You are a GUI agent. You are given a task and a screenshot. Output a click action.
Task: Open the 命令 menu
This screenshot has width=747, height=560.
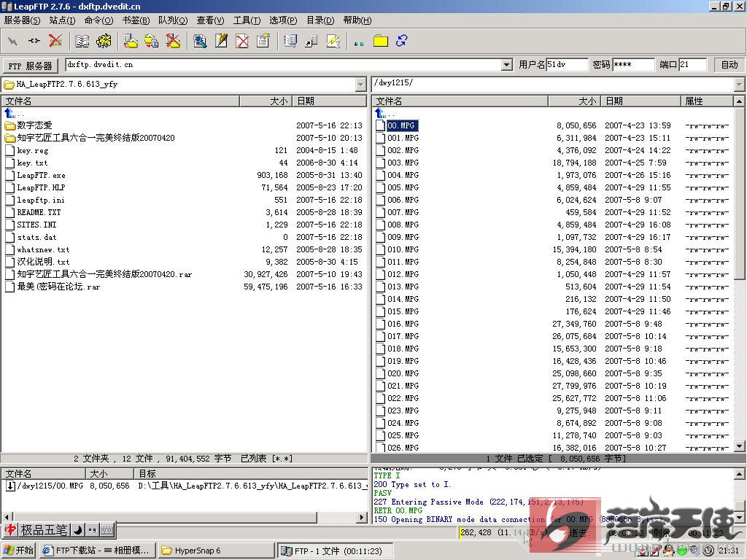click(98, 20)
